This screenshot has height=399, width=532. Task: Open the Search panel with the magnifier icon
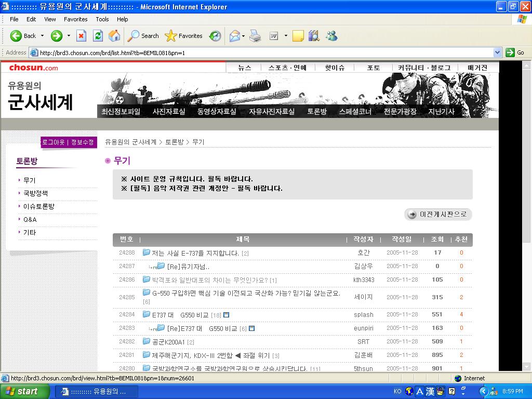click(136, 36)
